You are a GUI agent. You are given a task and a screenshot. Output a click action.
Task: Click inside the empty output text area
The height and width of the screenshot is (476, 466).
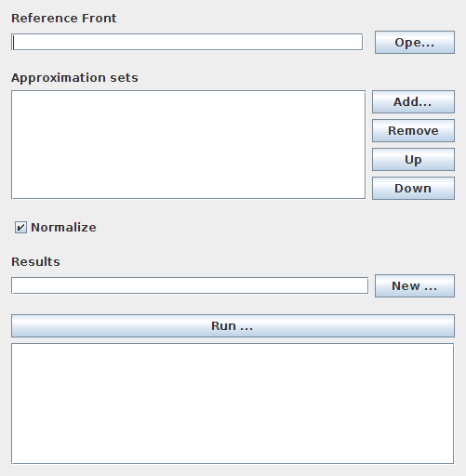(x=233, y=403)
